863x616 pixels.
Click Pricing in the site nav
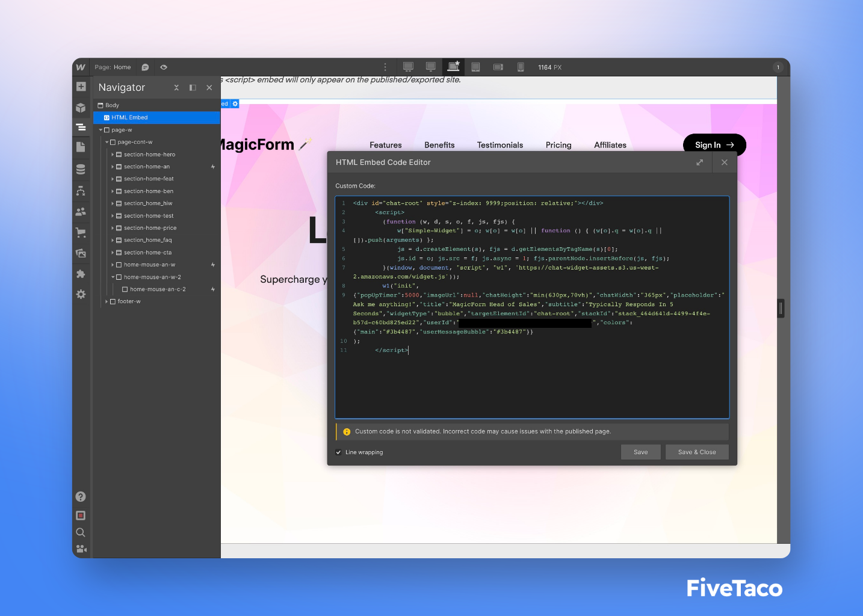(x=558, y=145)
